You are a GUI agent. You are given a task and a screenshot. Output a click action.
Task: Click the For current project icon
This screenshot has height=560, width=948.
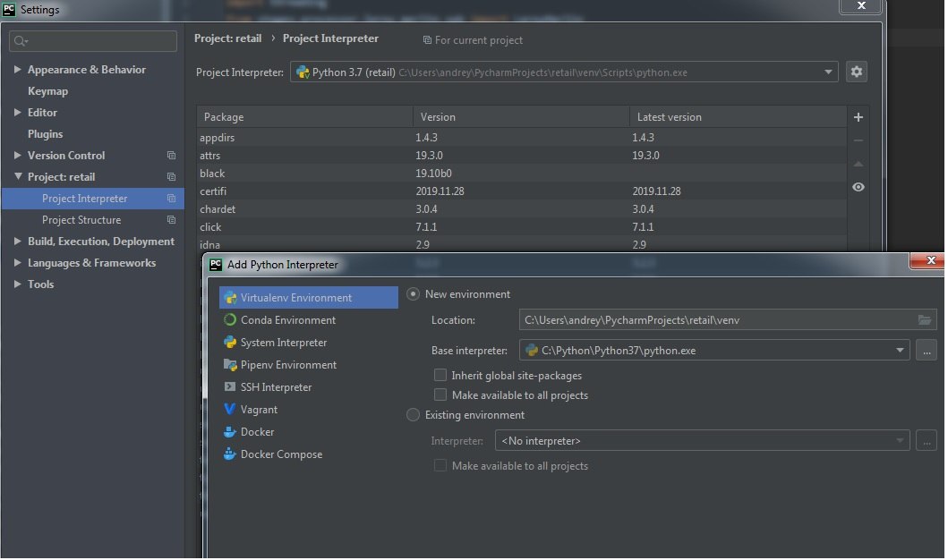pyautogui.click(x=428, y=40)
